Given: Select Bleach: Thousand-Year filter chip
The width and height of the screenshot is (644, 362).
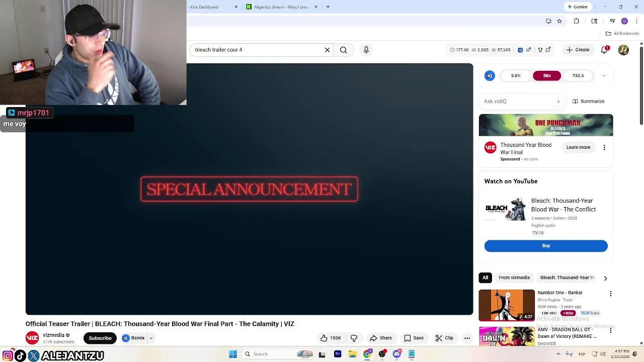Looking at the screenshot, I should [568, 278].
